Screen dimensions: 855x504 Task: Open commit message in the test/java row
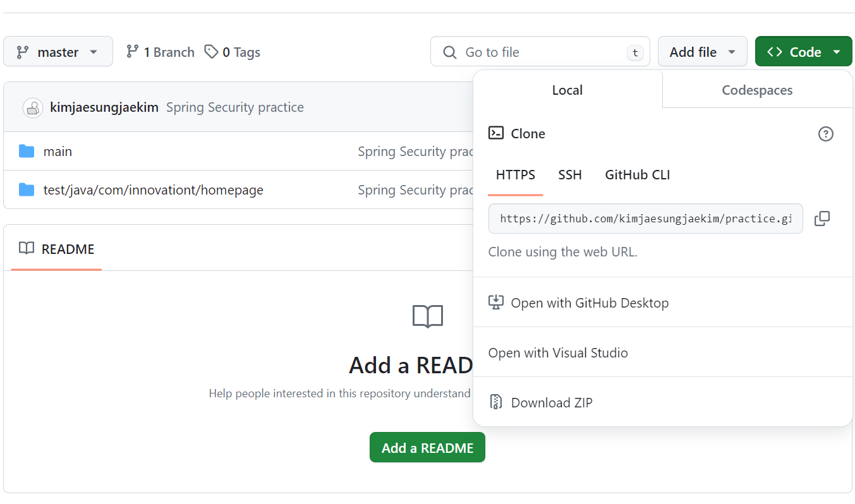416,190
